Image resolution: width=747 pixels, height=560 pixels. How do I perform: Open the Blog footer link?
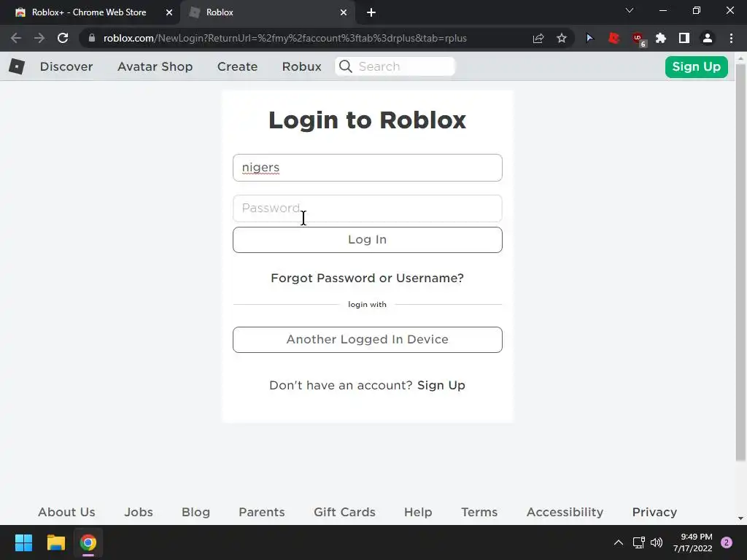[196, 512]
